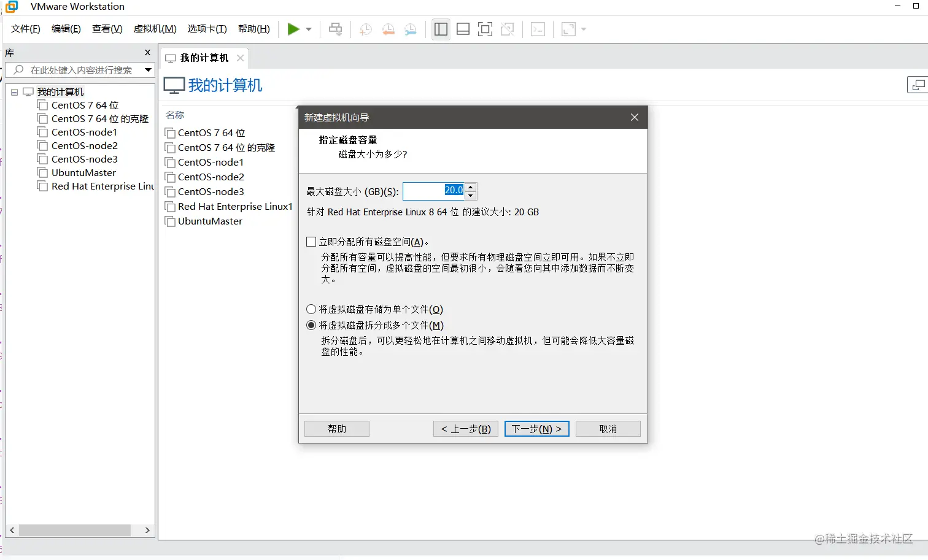The width and height of the screenshot is (928, 560).
Task: Increase disk size with up spinner arrow
Action: [x=471, y=187]
